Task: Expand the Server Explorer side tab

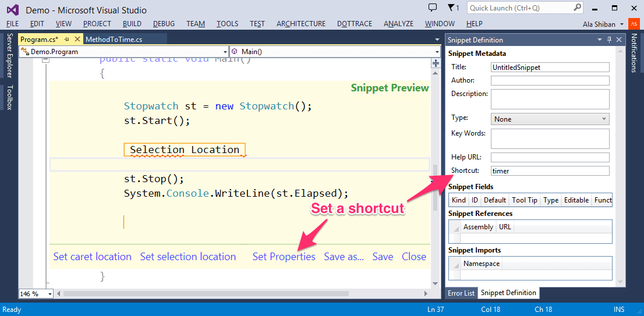Action: coord(10,55)
